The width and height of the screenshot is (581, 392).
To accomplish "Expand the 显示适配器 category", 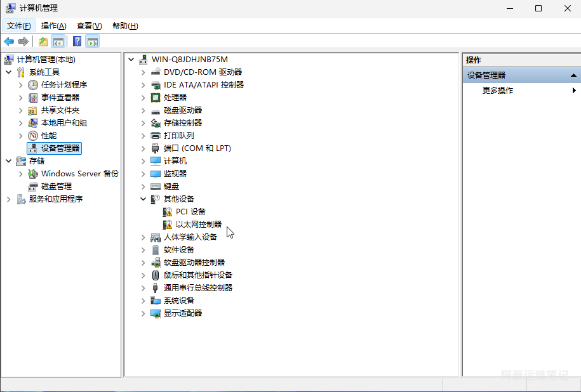I will point(144,313).
